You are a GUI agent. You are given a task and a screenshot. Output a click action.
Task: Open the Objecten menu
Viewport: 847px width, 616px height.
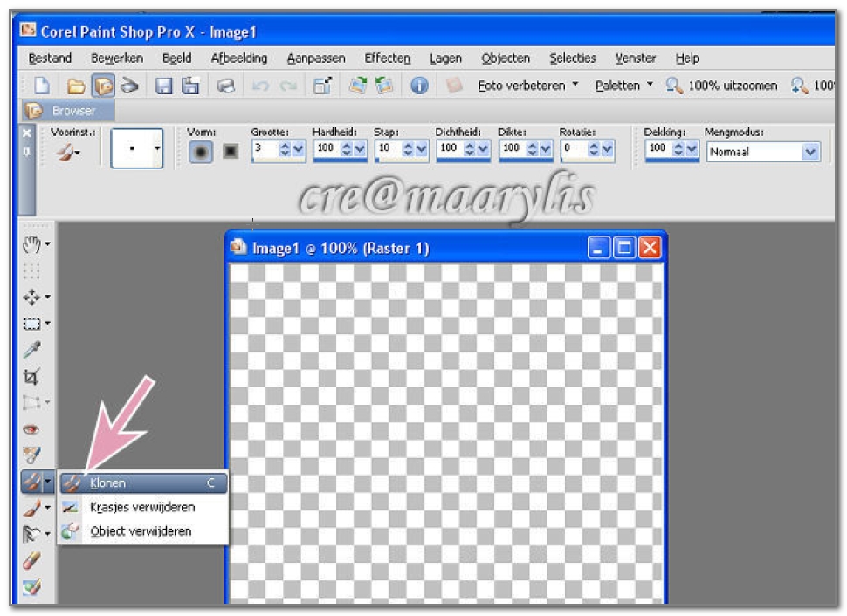click(x=506, y=58)
